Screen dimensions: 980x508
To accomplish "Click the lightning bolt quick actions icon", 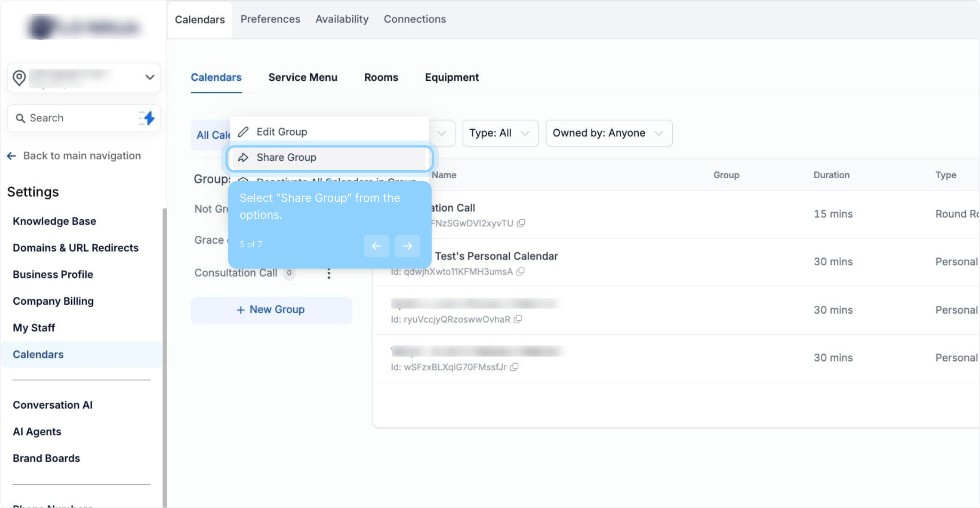I will (x=147, y=118).
